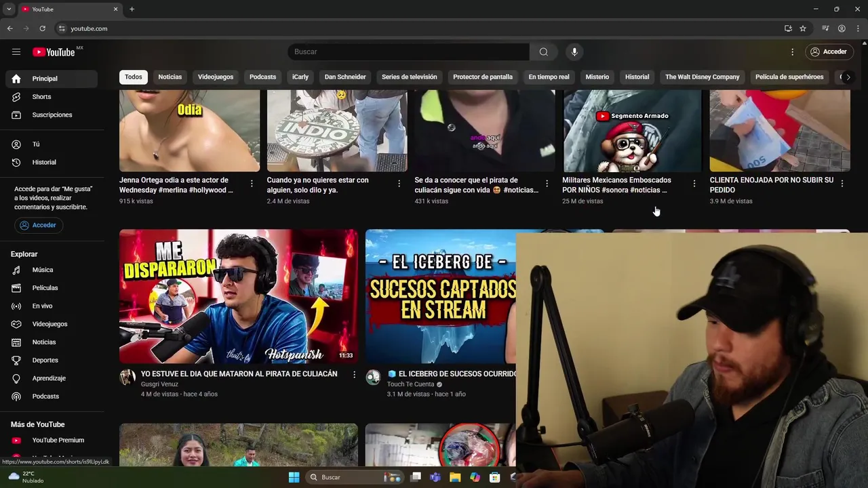Image resolution: width=868 pixels, height=488 pixels.
Task: Click inside the Buscar search field
Action: 408,52
